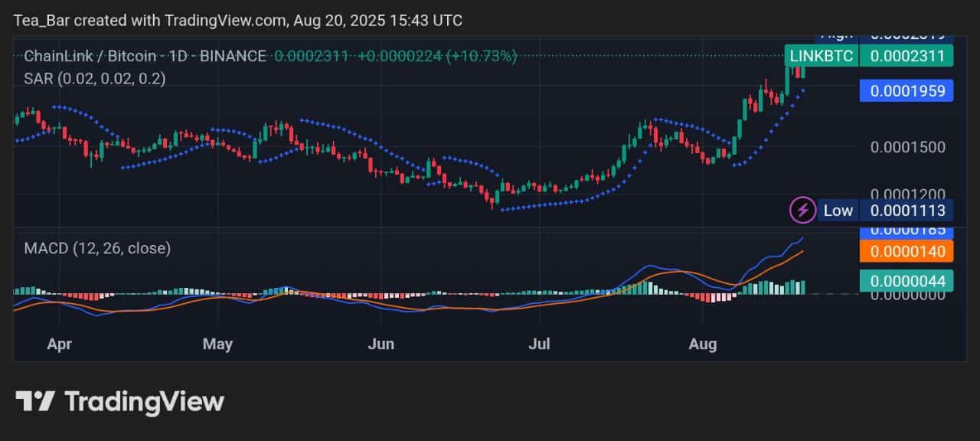The height and width of the screenshot is (441, 980).
Task: Click the blue 0.0001959 SAR value label
Action: point(906,90)
